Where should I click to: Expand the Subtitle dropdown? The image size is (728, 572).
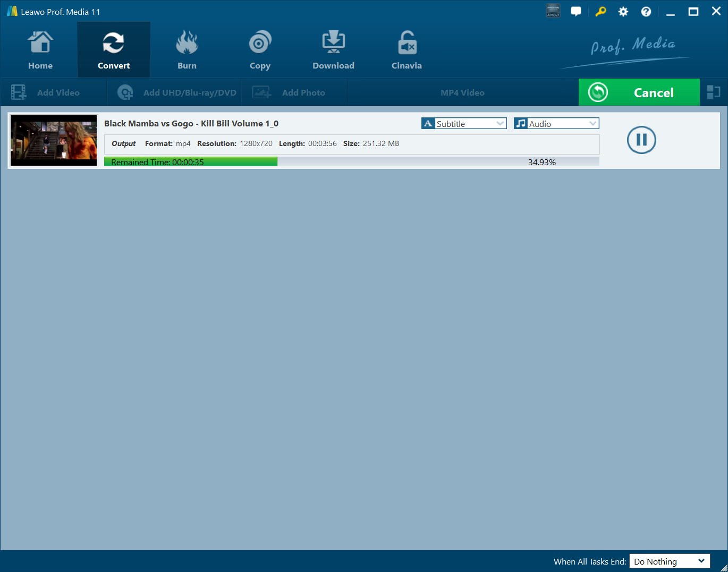click(x=464, y=123)
